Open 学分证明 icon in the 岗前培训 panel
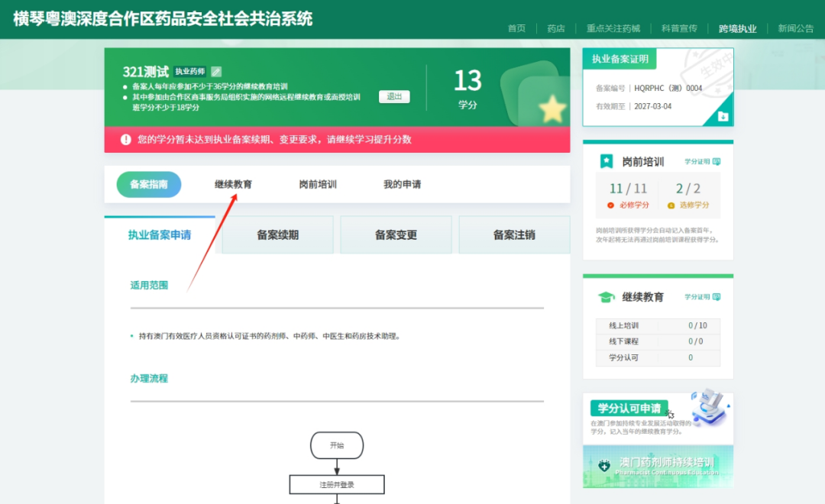The height and width of the screenshot is (504, 825). (717, 160)
